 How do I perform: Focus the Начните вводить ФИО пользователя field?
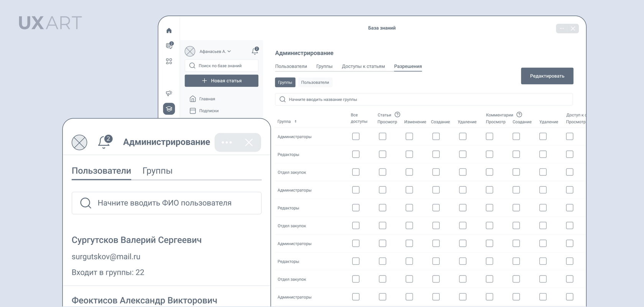167,203
